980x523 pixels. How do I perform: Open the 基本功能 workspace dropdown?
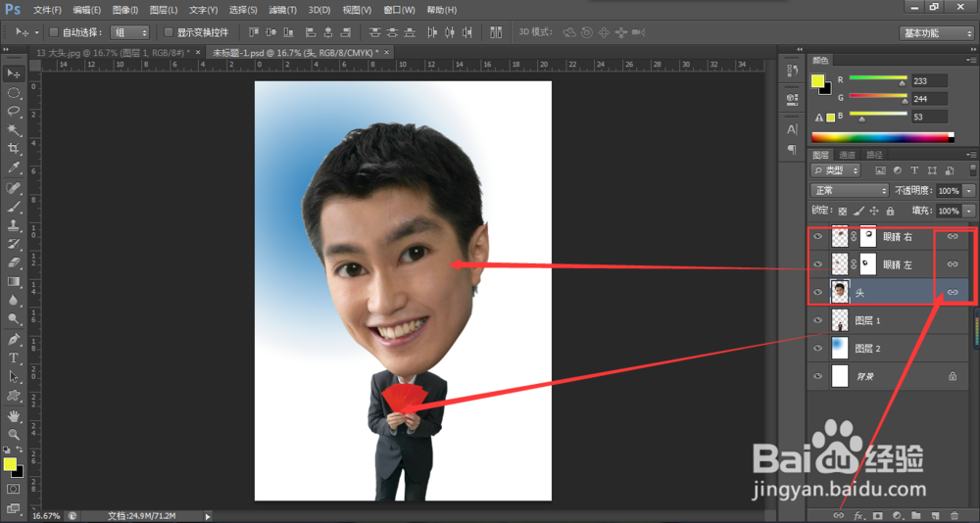click(936, 33)
